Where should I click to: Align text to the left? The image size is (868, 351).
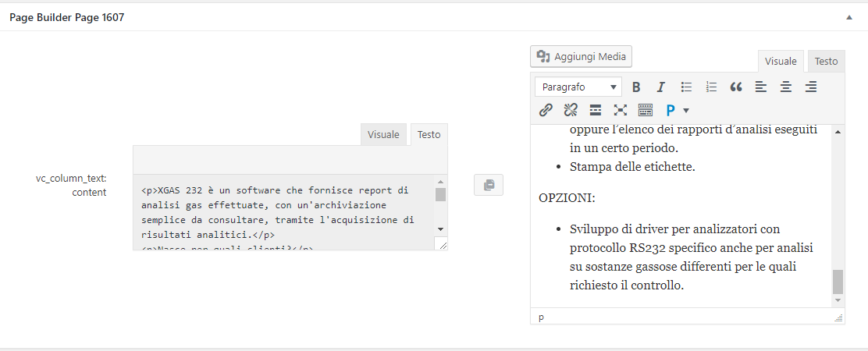(760, 87)
